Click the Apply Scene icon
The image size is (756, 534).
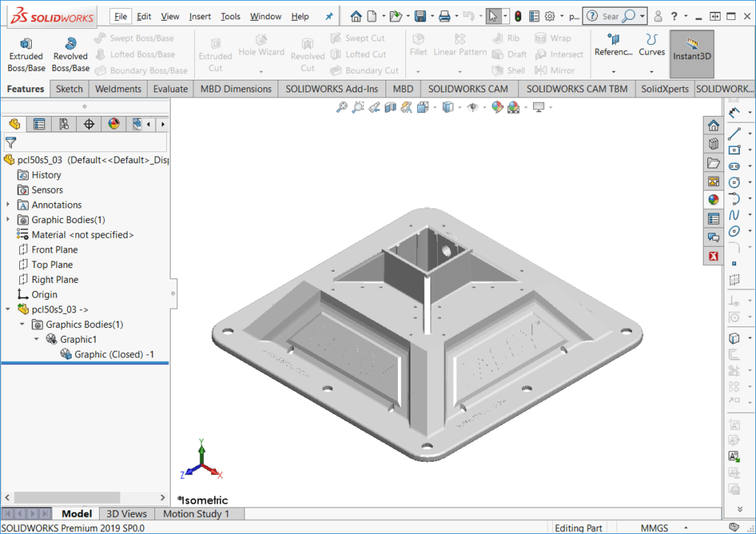pos(514,107)
